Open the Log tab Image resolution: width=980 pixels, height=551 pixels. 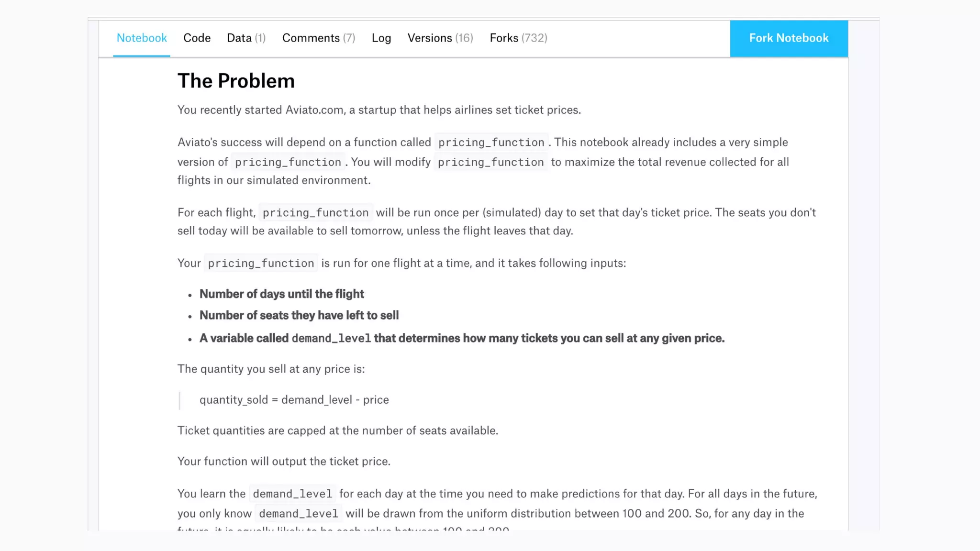(381, 38)
